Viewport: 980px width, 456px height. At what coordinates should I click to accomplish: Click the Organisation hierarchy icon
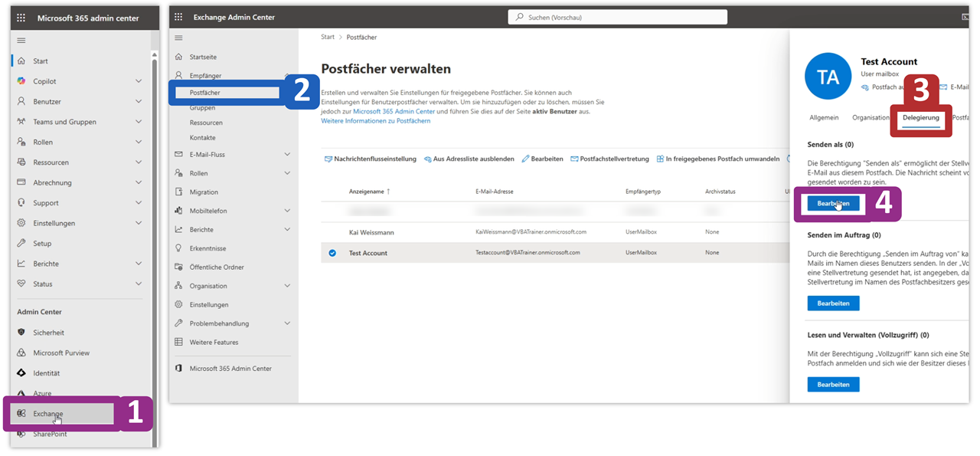click(x=178, y=286)
